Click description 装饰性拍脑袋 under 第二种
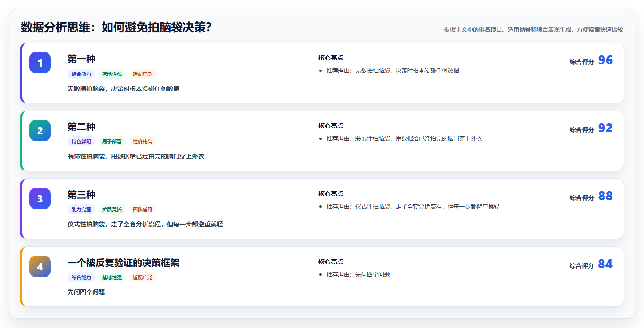 136,157
